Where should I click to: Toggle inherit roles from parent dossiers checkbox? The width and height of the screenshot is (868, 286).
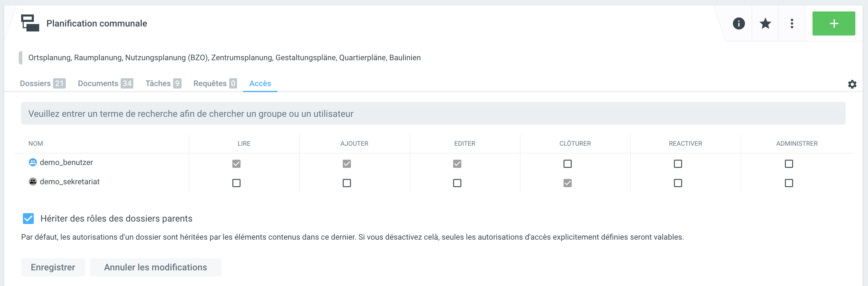28,218
